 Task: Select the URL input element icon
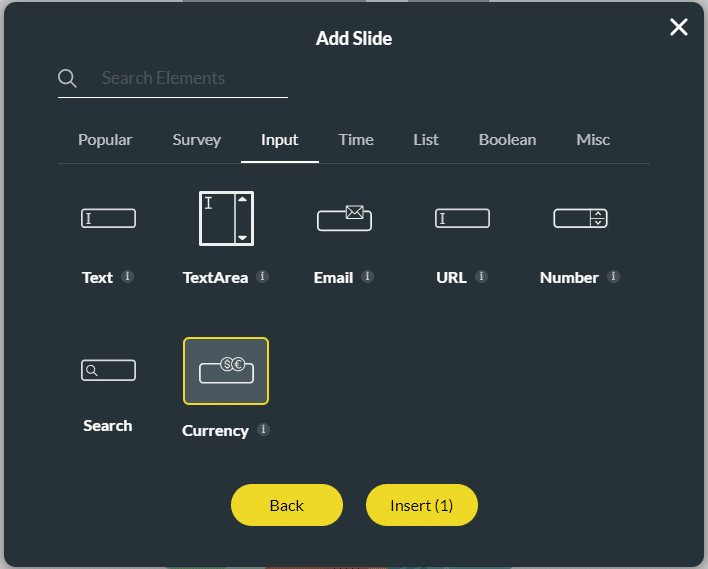(462, 218)
